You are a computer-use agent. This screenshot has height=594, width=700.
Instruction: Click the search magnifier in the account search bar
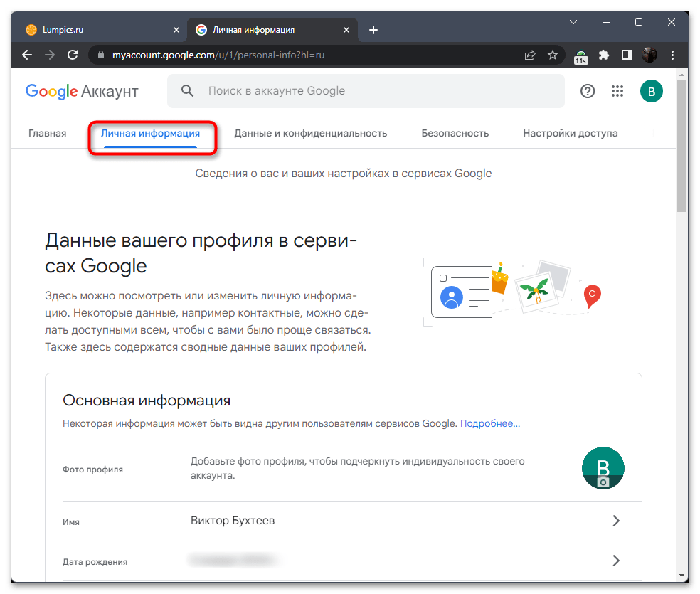coord(187,91)
